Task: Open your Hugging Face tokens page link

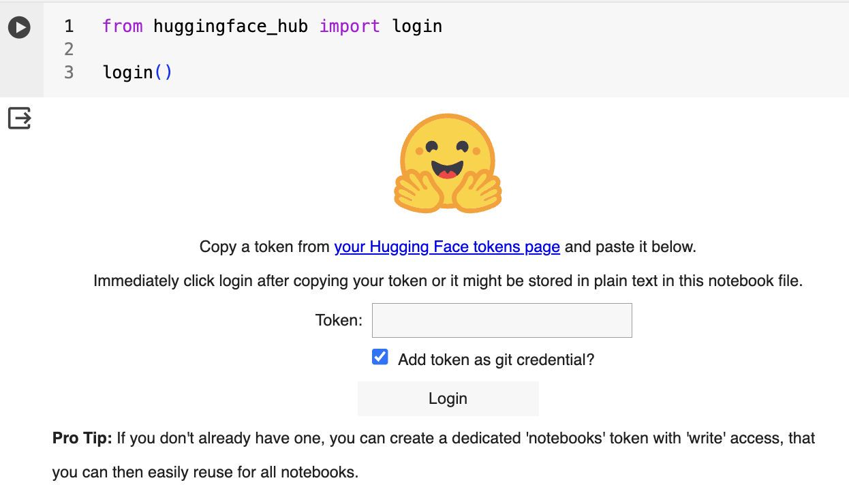Action: [447, 247]
